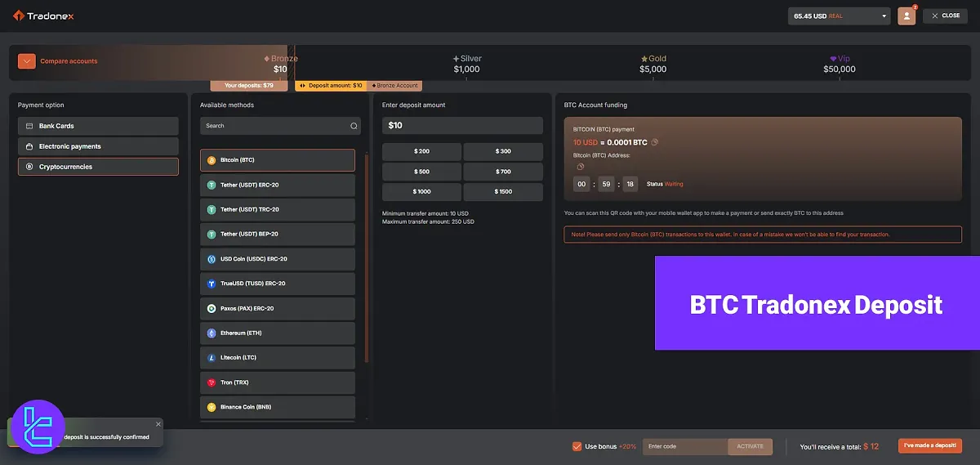Click the Gold tier star icon

(x=644, y=59)
